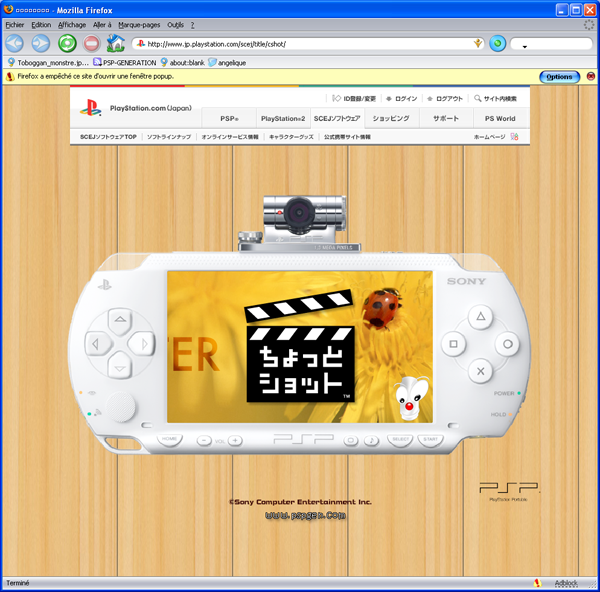Select the PS World tab
Image resolution: width=600 pixels, height=592 pixels.
501,118
